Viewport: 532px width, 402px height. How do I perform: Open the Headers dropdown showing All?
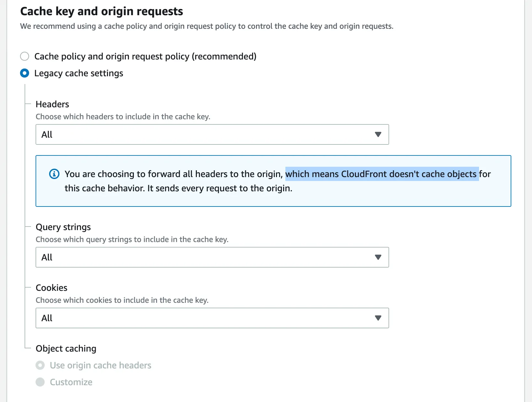[x=212, y=134]
